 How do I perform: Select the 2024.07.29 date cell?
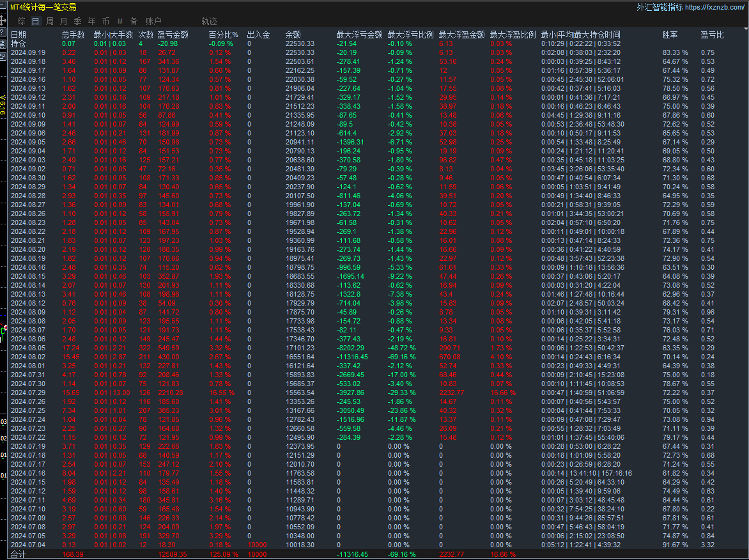(x=28, y=393)
